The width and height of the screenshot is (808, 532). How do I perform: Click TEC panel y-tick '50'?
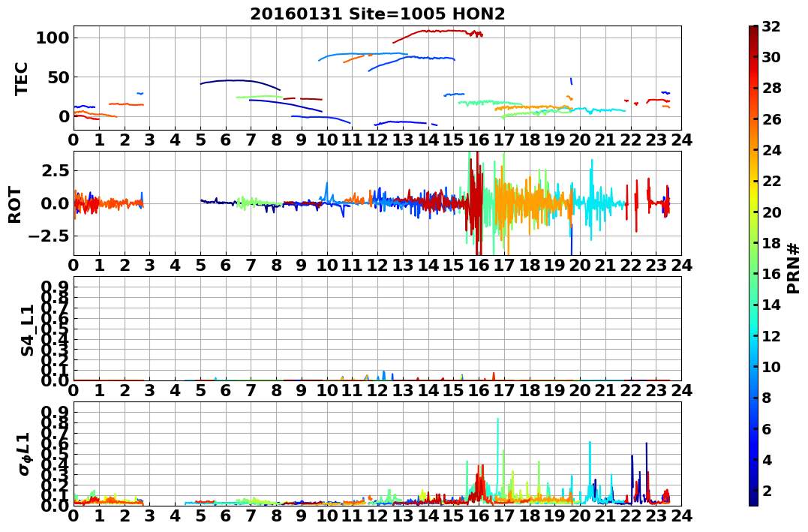[59, 77]
